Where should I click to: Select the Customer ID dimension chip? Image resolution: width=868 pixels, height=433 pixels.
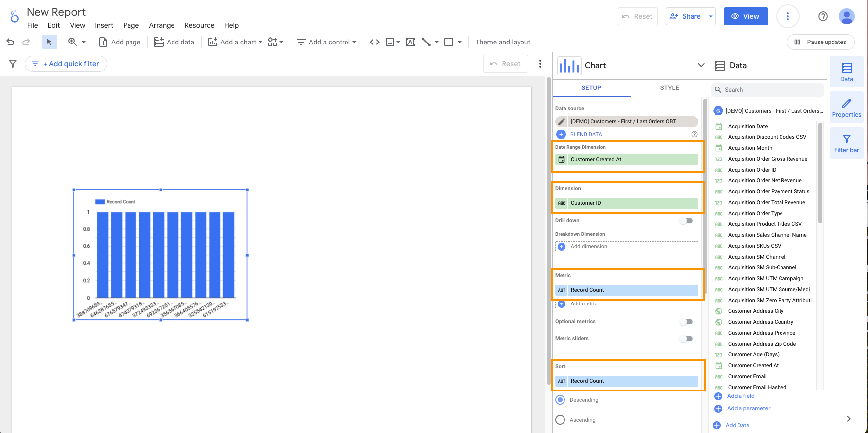pos(627,203)
